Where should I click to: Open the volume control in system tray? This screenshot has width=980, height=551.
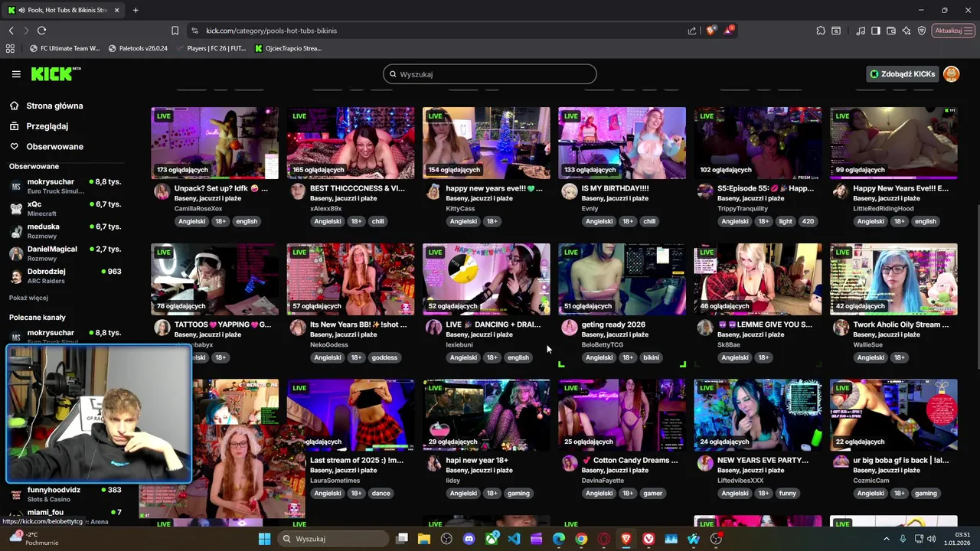coord(931,539)
